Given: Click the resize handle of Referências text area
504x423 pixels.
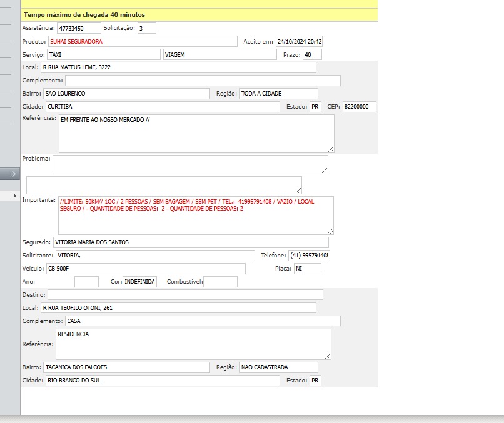Looking at the screenshot, I should 331,149.
